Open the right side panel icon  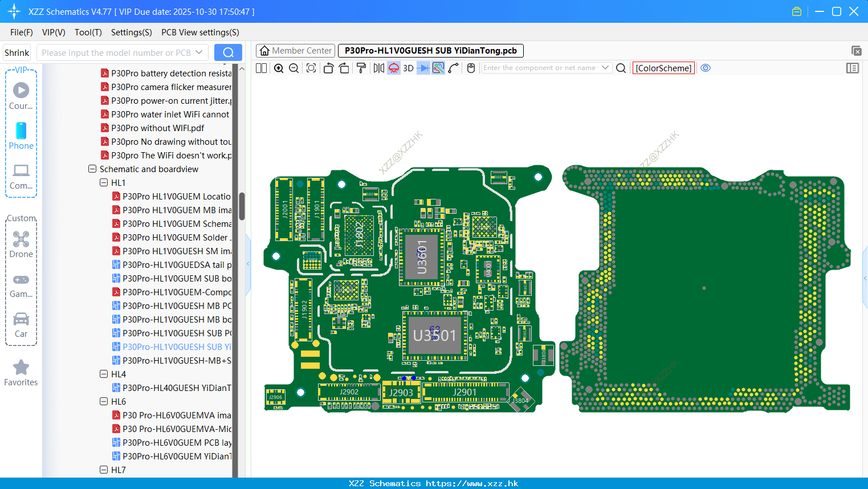coord(853,68)
